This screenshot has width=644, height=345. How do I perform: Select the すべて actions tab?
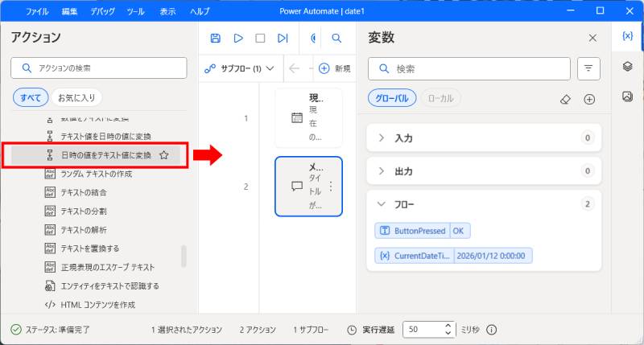tap(31, 97)
